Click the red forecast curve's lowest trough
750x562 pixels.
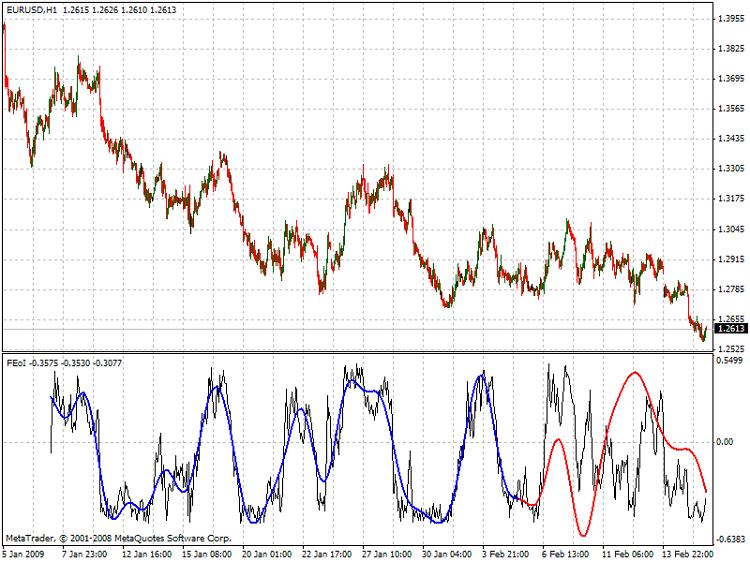[581, 534]
